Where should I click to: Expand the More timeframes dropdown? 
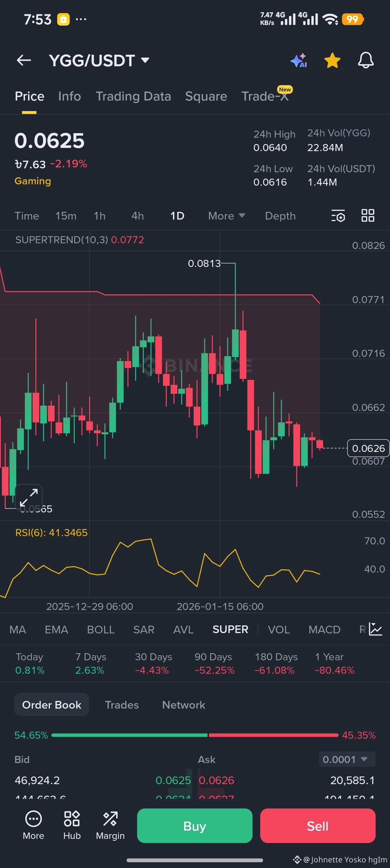tap(226, 216)
